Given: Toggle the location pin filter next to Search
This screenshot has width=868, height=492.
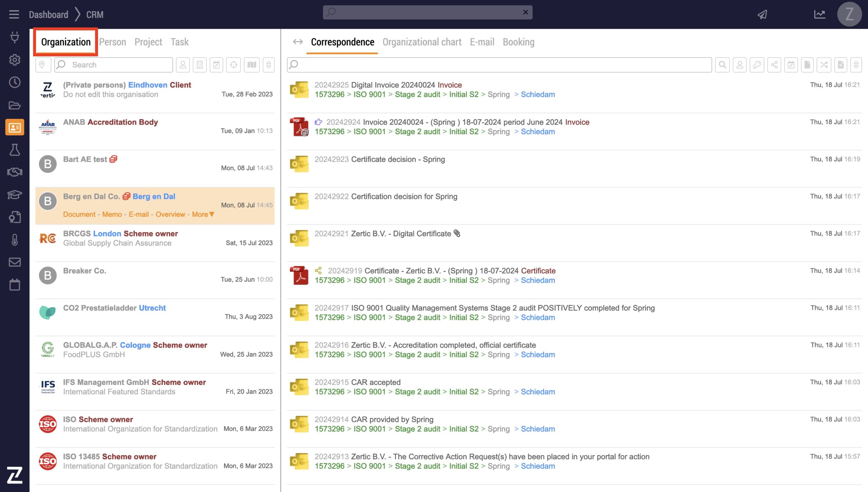Looking at the screenshot, I should 42,65.
